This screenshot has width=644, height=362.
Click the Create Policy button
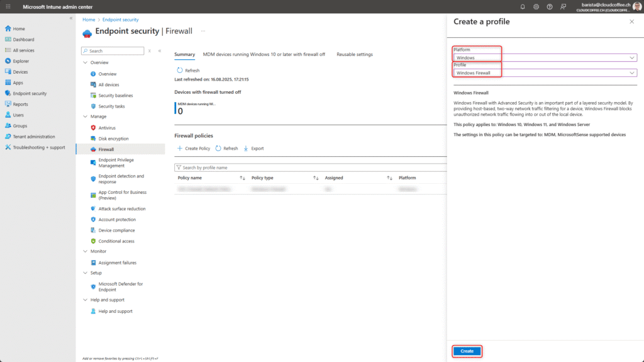point(194,149)
